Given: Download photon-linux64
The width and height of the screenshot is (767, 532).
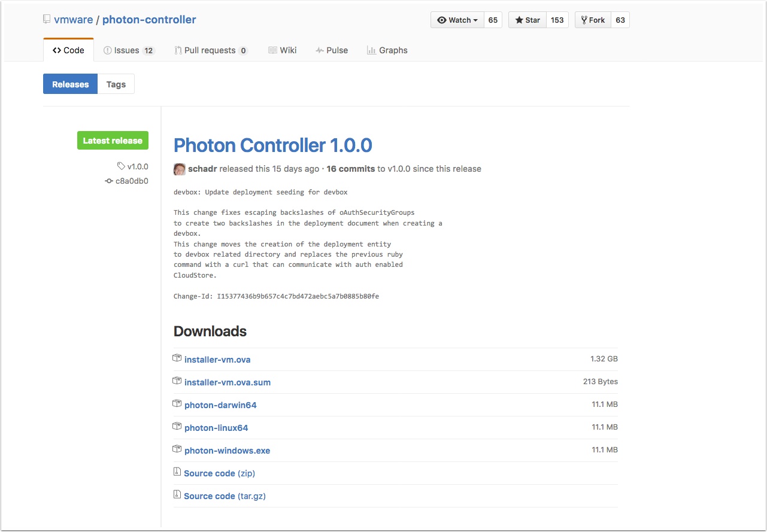Looking at the screenshot, I should tap(216, 428).
